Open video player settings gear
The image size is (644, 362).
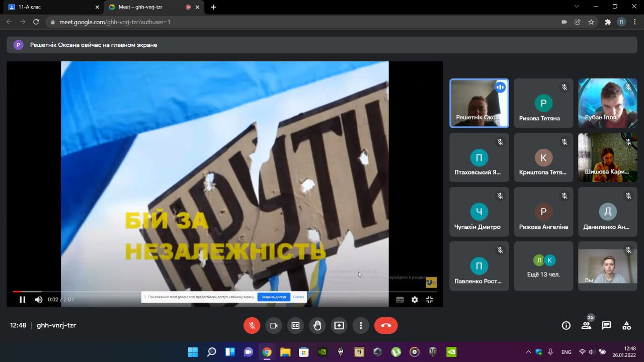point(415,300)
